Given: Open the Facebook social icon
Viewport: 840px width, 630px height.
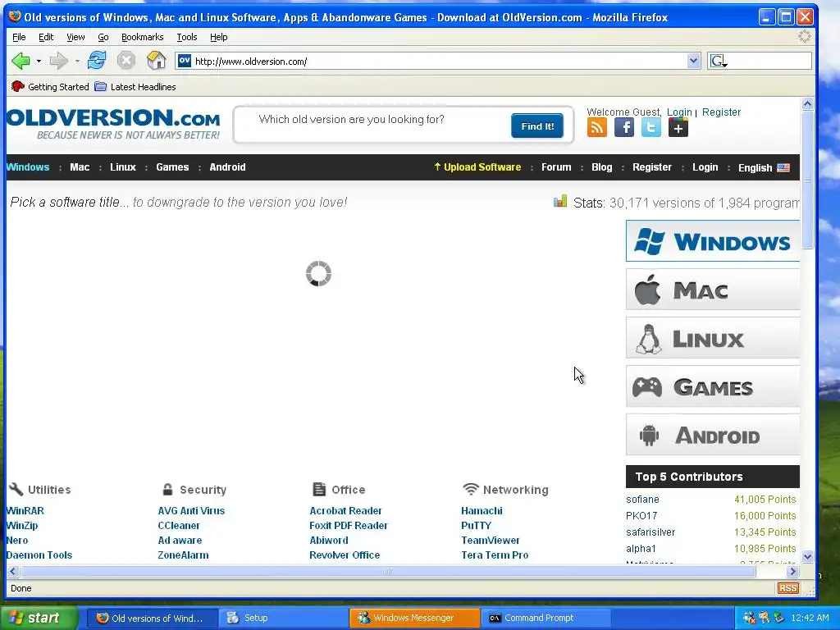Looking at the screenshot, I should tap(624, 127).
